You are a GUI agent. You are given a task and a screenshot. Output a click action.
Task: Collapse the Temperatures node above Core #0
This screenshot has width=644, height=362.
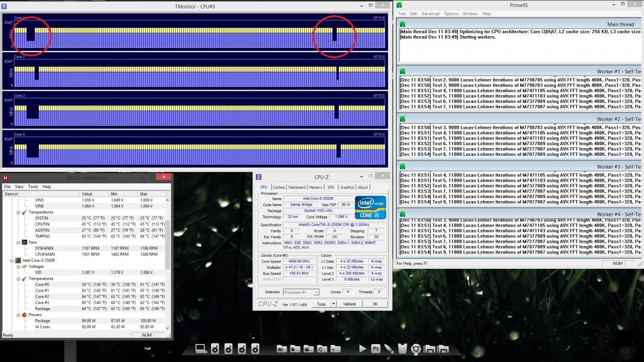click(x=18, y=279)
